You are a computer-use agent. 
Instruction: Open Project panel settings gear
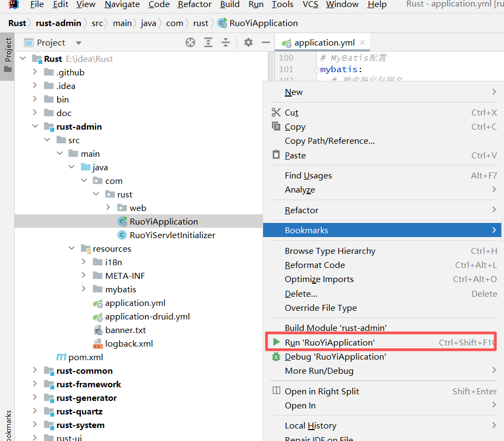click(x=248, y=42)
